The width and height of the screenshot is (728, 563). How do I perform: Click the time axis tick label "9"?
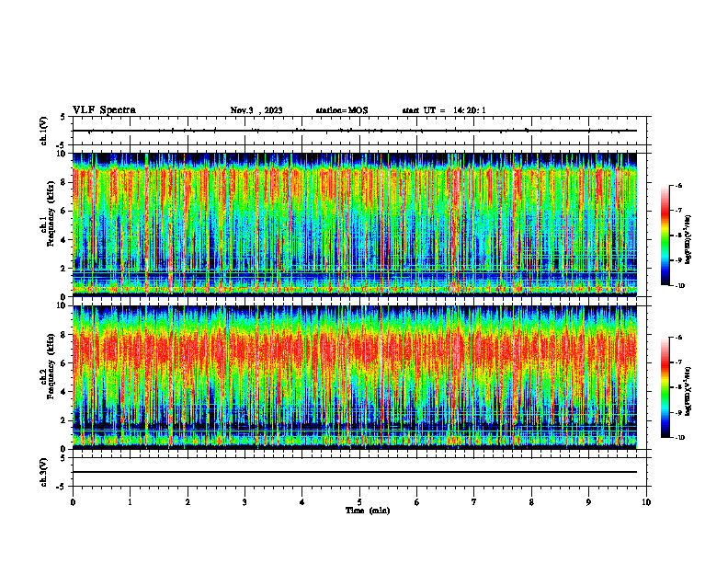[x=588, y=502]
